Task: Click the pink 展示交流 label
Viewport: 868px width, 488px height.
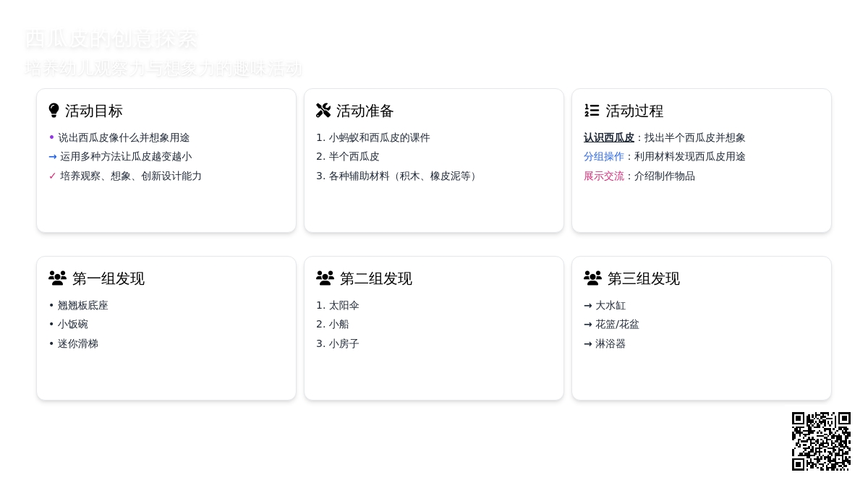Action: tap(604, 176)
